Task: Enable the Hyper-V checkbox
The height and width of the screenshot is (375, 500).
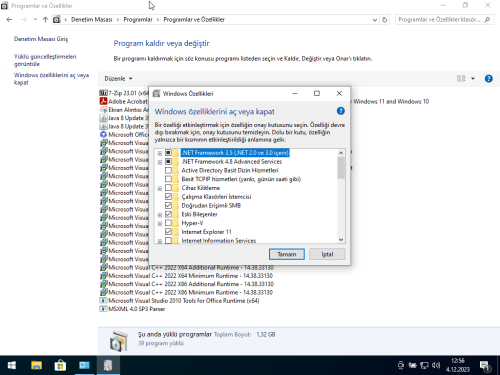Action: click(168, 223)
